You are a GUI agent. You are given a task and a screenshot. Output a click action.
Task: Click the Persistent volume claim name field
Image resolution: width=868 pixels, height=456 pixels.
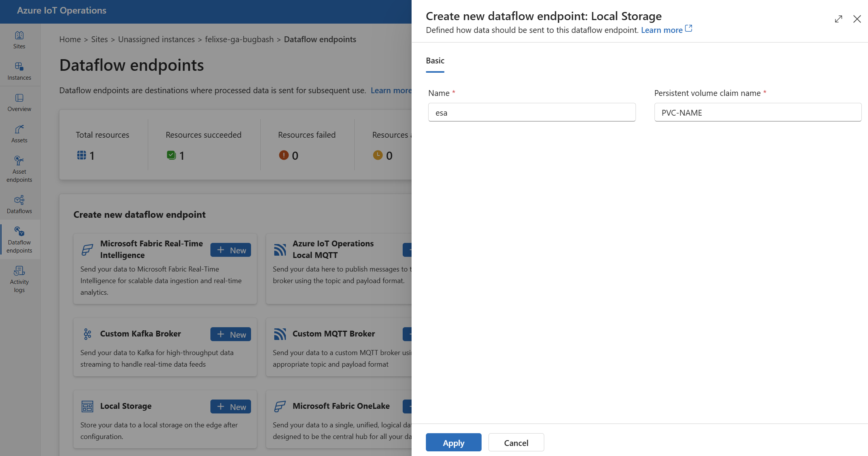(757, 112)
